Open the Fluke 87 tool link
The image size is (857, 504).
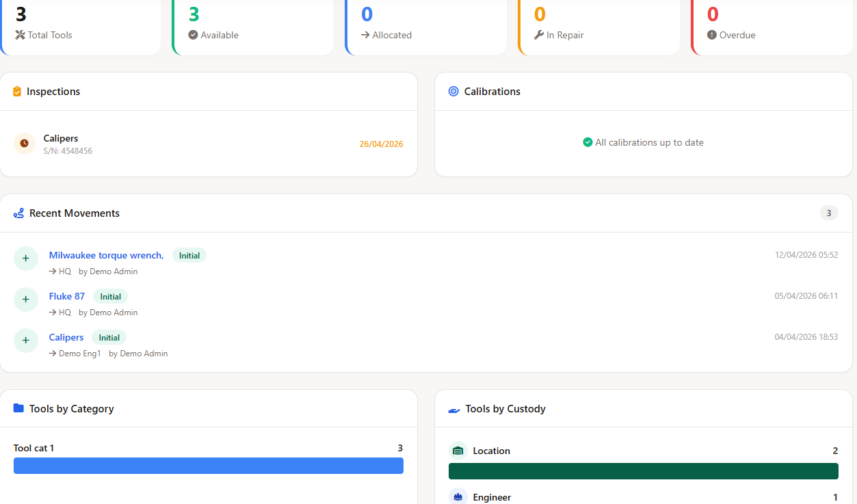coord(67,296)
